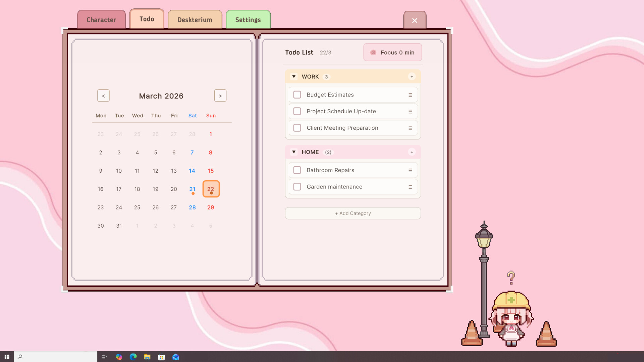Start the Focus 0 min timer button

point(392,53)
